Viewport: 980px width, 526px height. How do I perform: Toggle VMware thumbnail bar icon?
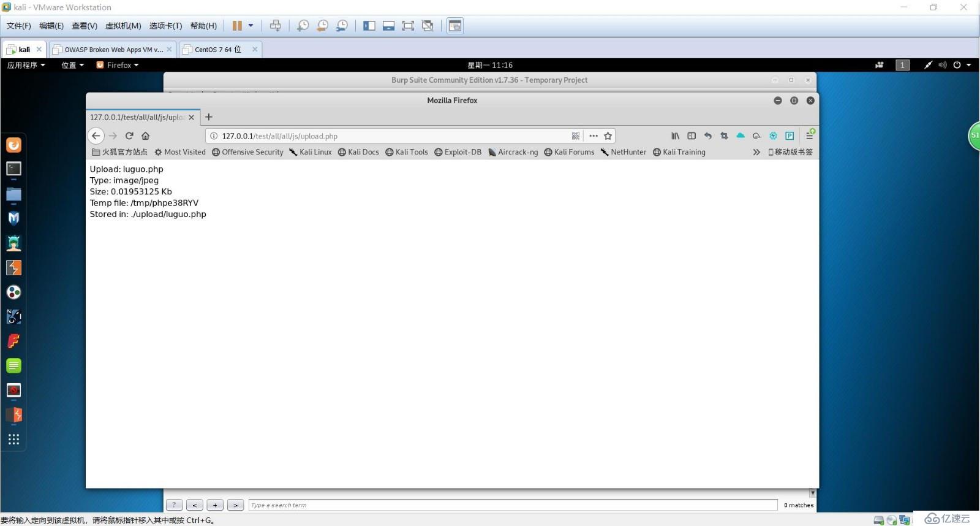(x=388, y=26)
